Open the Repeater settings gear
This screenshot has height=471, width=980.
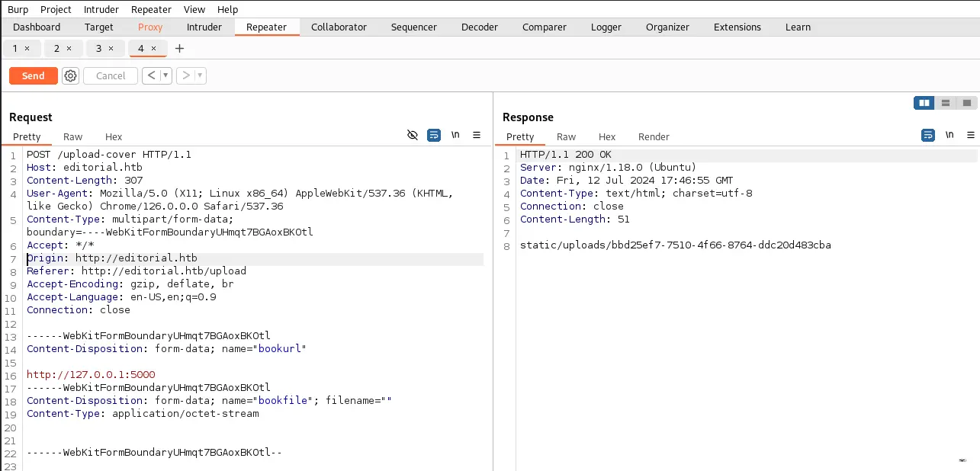tap(71, 75)
